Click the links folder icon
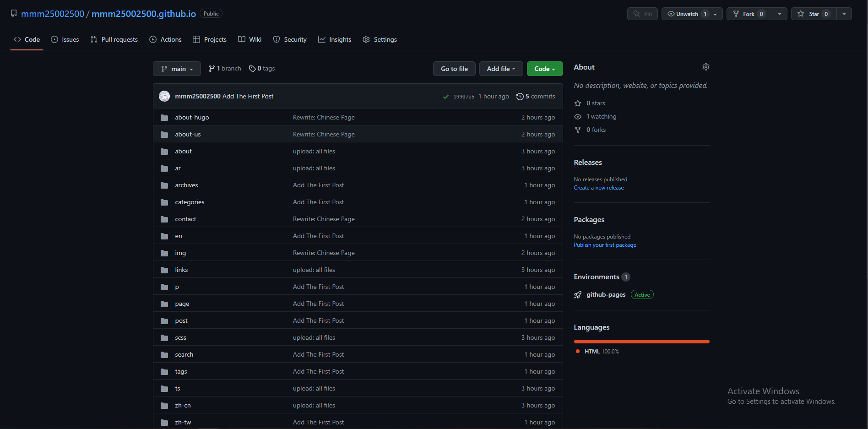Screen dimensions: 868x429 click(x=164, y=270)
